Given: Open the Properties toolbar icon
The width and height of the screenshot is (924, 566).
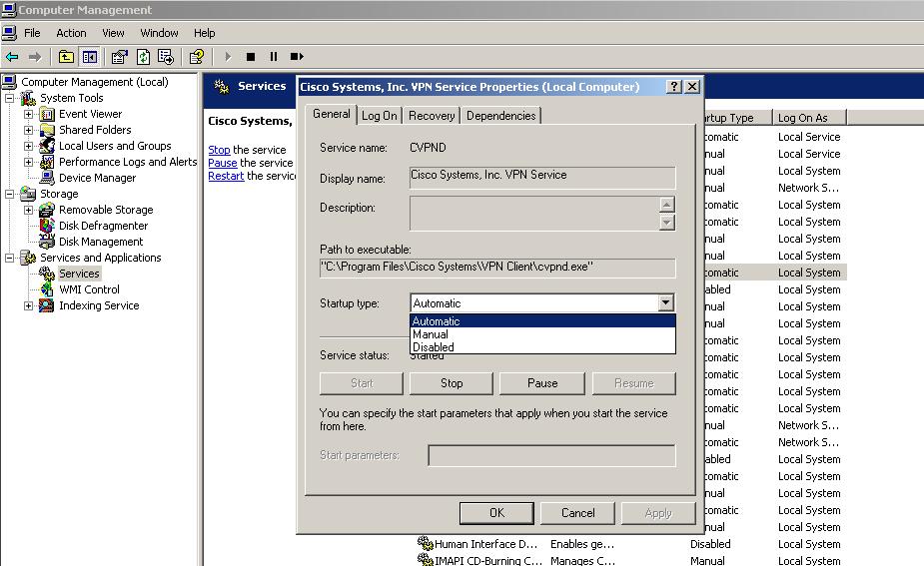Looking at the screenshot, I should click(x=120, y=57).
